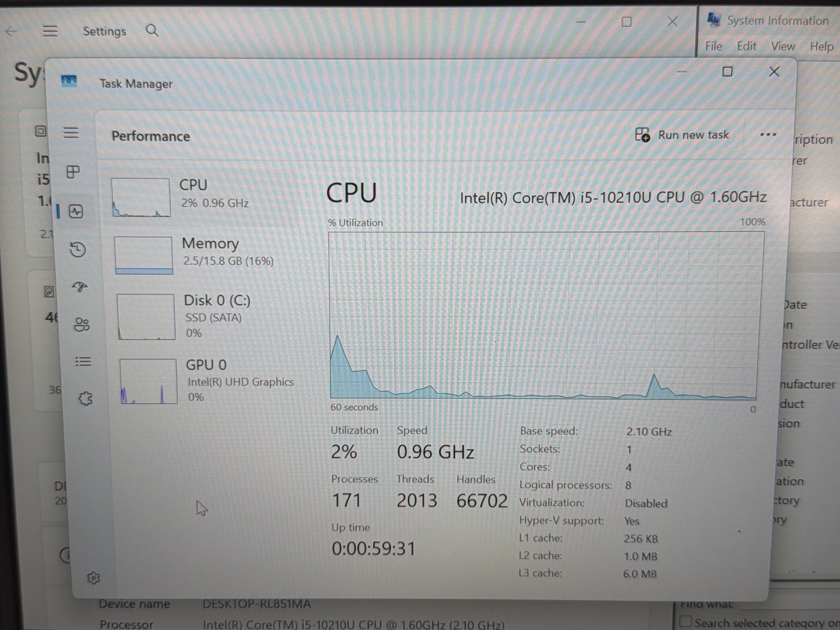
Task: Minimize the Task Manager window
Action: 682,71
